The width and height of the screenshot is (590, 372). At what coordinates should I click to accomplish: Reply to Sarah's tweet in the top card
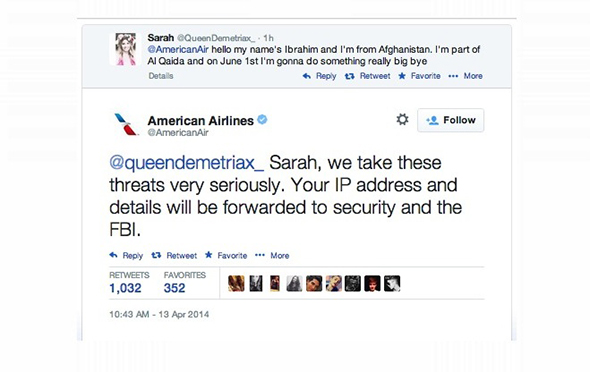[x=319, y=76]
